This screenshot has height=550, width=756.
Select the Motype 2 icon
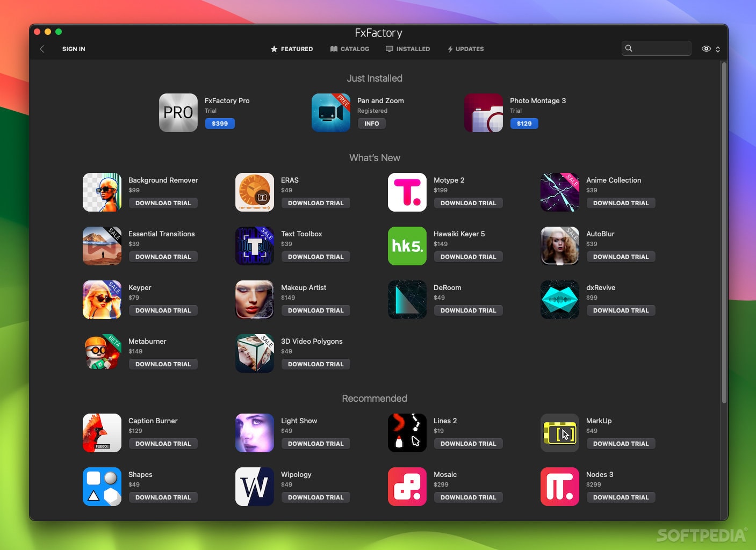pyautogui.click(x=407, y=192)
